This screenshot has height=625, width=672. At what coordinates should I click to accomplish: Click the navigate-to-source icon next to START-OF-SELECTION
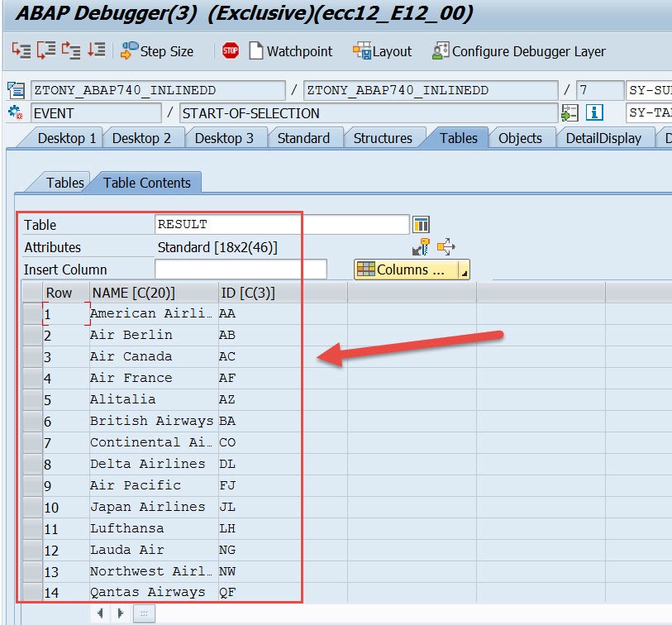click(x=570, y=112)
